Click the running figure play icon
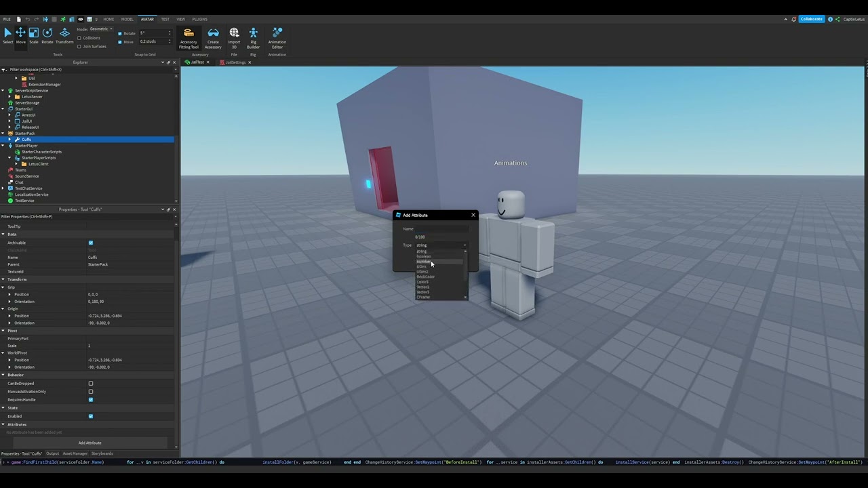Viewport: 868px width, 488px height. (63, 19)
